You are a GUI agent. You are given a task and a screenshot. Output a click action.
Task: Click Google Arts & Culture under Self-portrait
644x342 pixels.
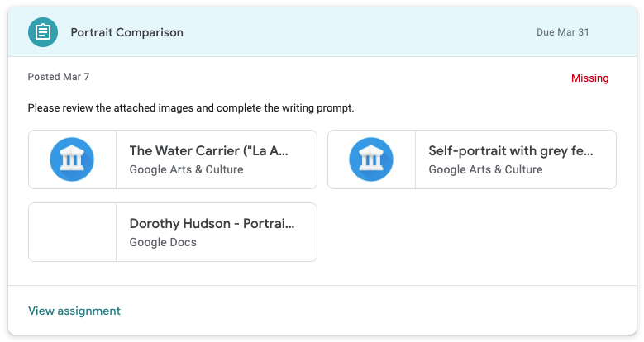485,169
